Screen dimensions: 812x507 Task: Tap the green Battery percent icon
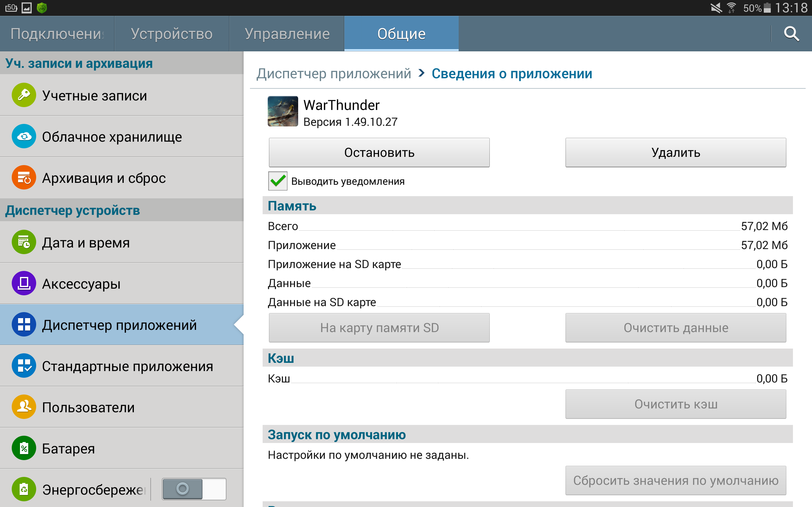[x=24, y=448]
